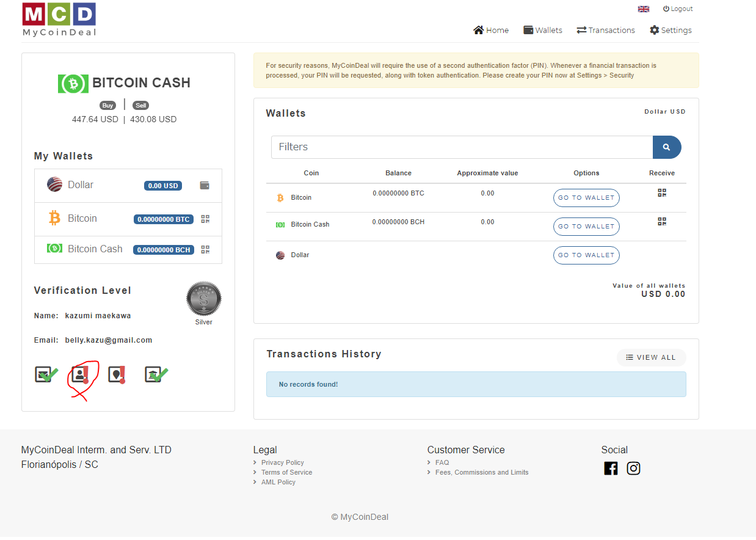Click the email belly.kazu@gmail.com
756x540 pixels.
[109, 340]
